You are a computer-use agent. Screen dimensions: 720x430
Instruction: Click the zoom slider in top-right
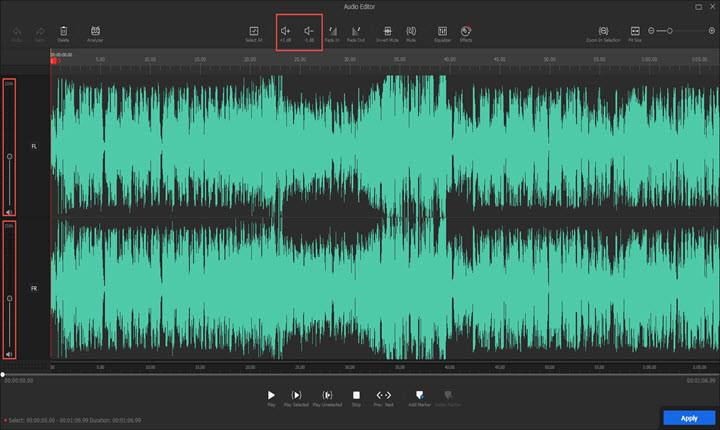[670, 31]
